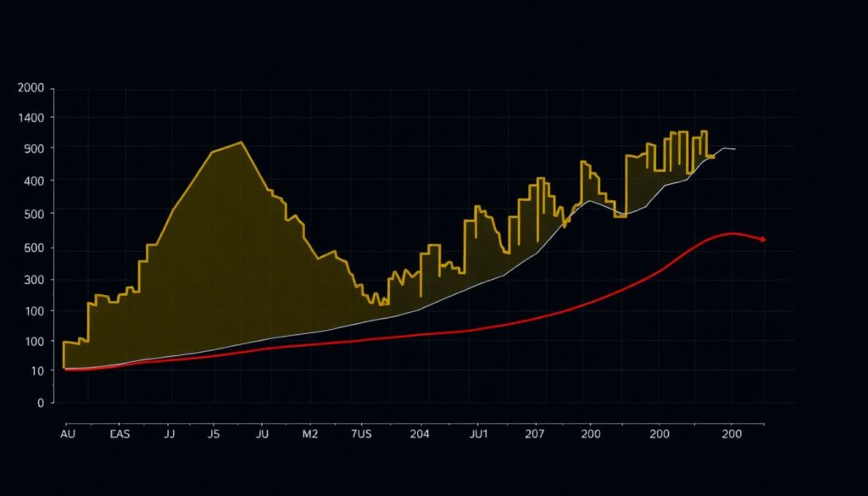Click the highest peak of the yellow area

click(242, 142)
